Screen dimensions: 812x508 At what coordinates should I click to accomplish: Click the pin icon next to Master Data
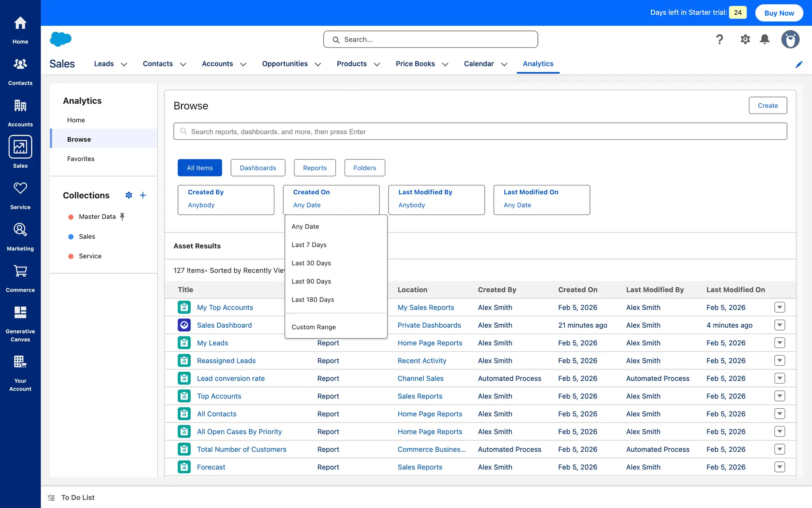[122, 217]
